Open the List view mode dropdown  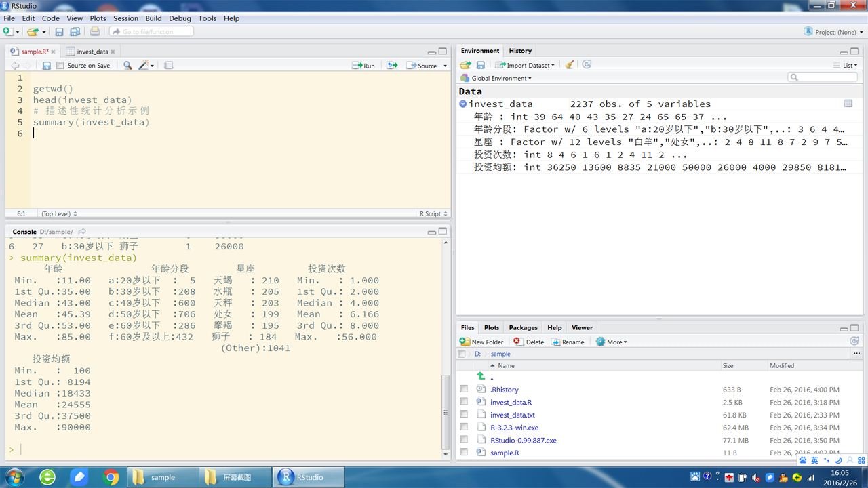click(846, 65)
